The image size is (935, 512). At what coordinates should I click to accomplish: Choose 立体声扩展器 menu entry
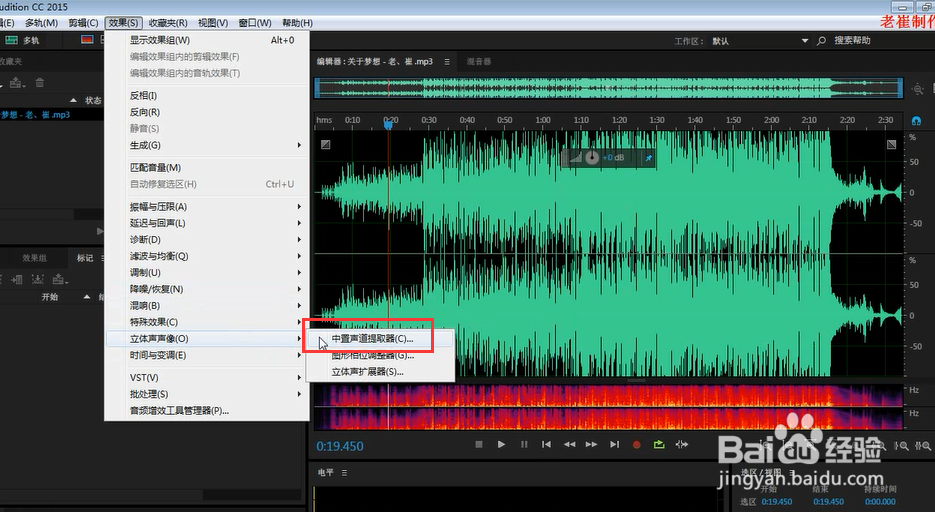coord(367,371)
